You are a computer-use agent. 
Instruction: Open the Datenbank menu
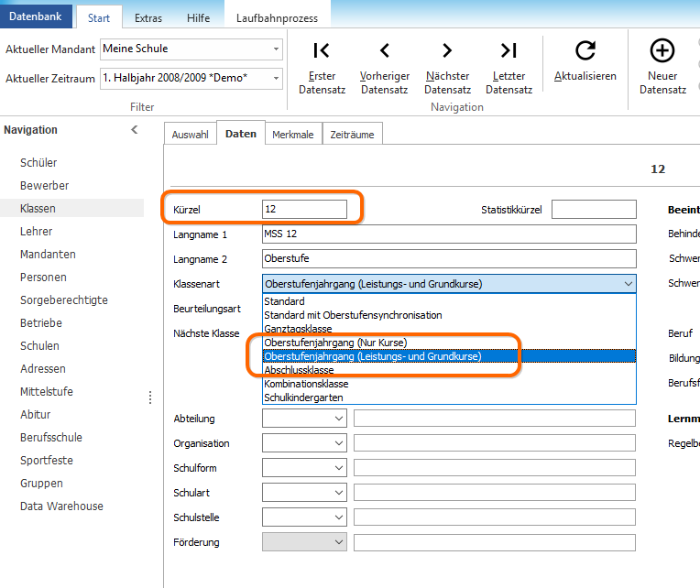tap(36, 16)
